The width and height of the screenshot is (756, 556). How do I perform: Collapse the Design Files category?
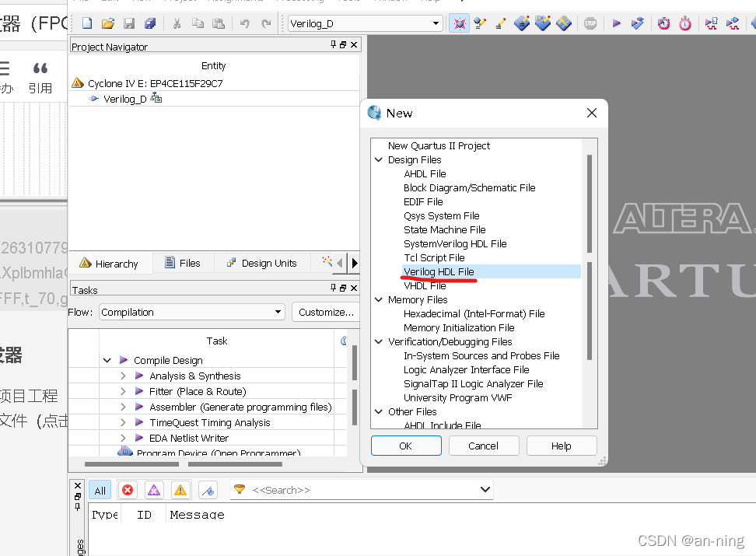click(379, 159)
